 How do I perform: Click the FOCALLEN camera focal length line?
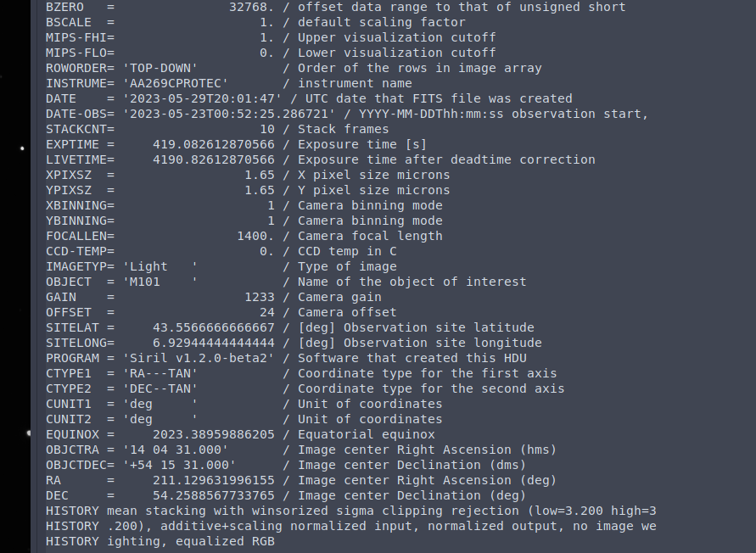(x=244, y=236)
